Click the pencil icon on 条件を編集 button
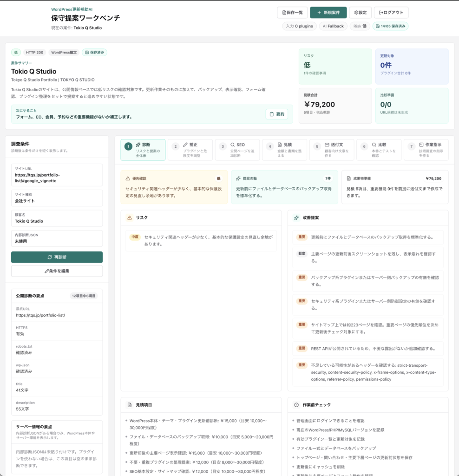Image resolution: width=459 pixels, height=476 pixels. tap(46, 271)
